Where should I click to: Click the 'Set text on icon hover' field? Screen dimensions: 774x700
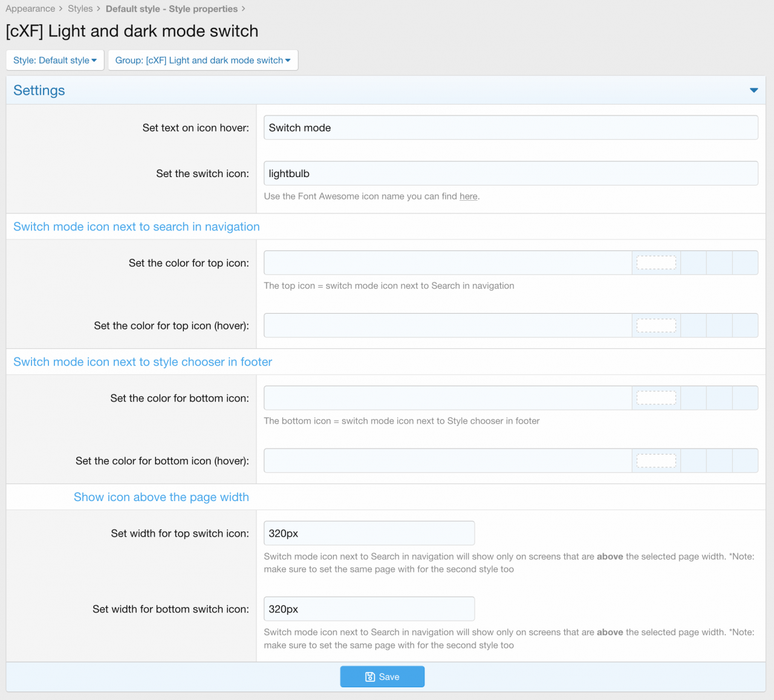tap(510, 128)
